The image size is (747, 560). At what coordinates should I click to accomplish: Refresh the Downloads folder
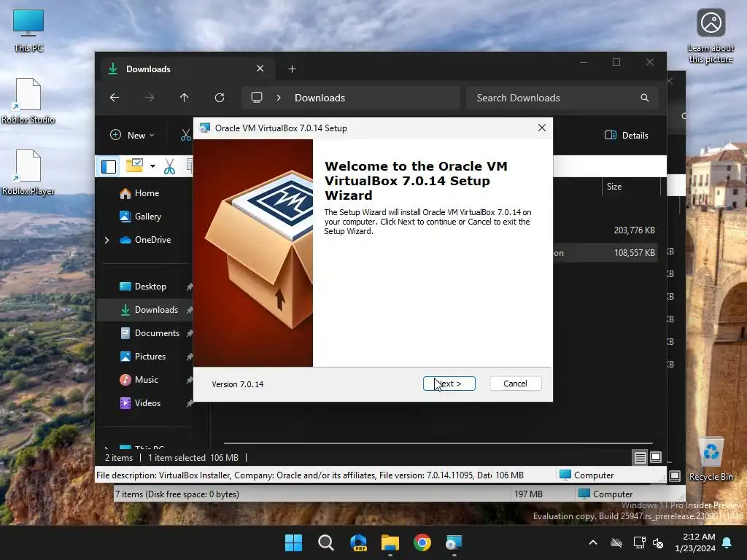click(220, 98)
